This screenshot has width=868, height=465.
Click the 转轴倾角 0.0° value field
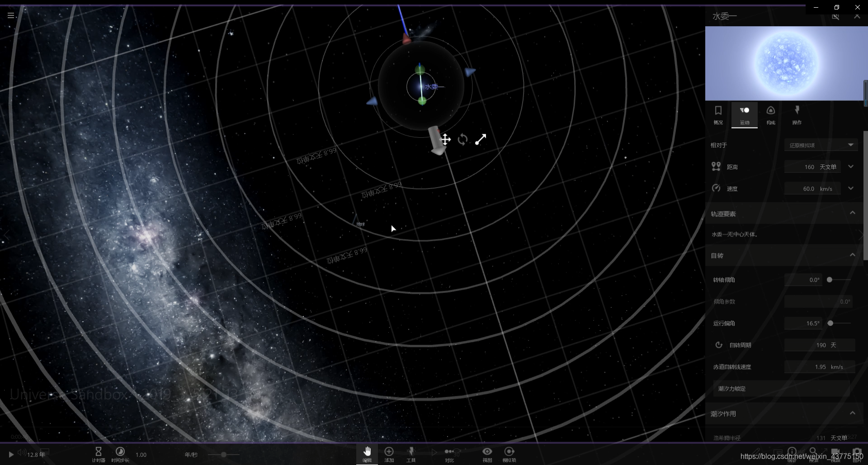803,280
